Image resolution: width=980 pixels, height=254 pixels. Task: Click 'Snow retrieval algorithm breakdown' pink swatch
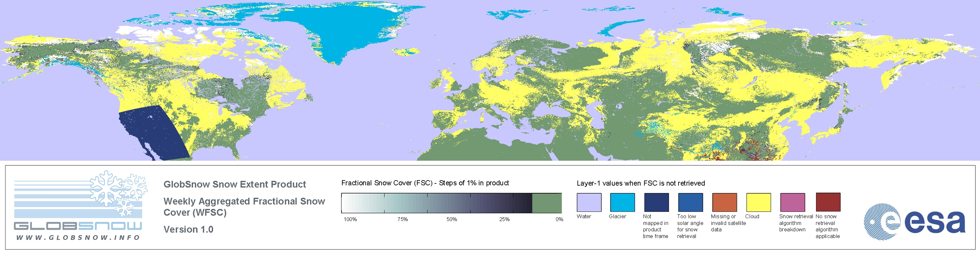click(x=793, y=202)
